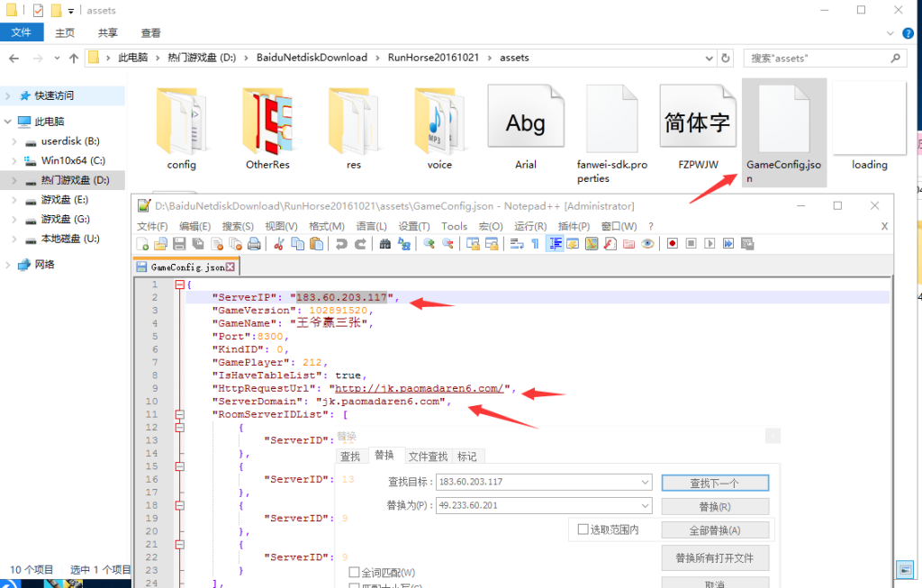The image size is (922, 588).
Task: Enable the 选取范围内 checkbox
Action: (x=583, y=529)
